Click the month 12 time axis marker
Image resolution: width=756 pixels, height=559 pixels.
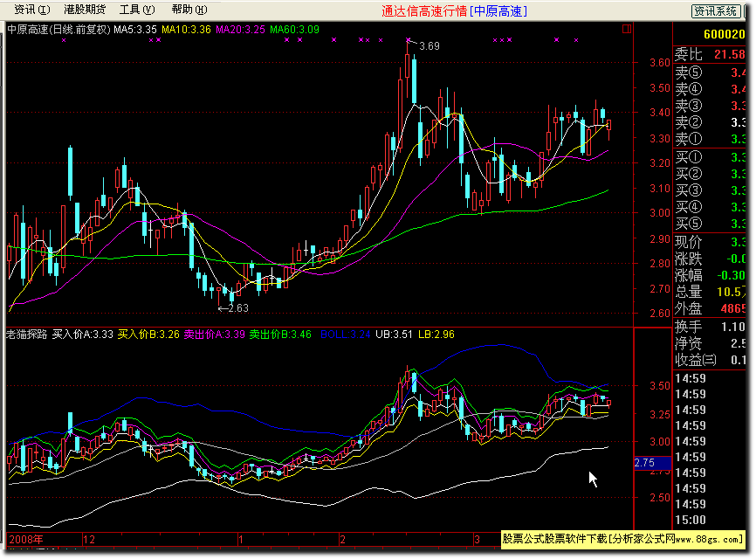coord(89,539)
